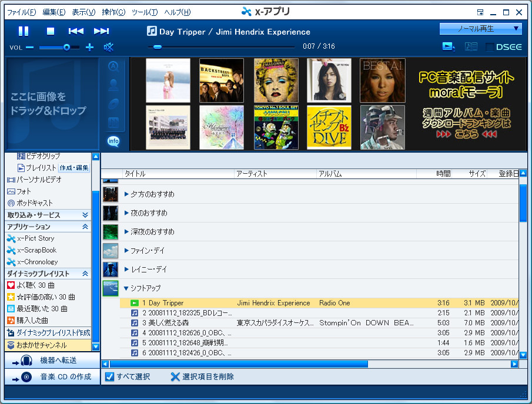Open the Madonna album cover
This screenshot has width=532, height=404.
[276, 80]
